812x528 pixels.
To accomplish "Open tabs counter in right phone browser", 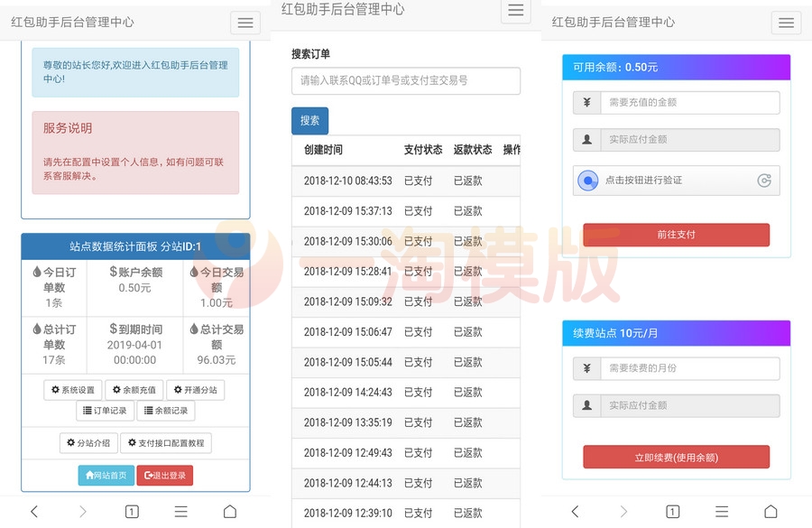I will click(673, 512).
